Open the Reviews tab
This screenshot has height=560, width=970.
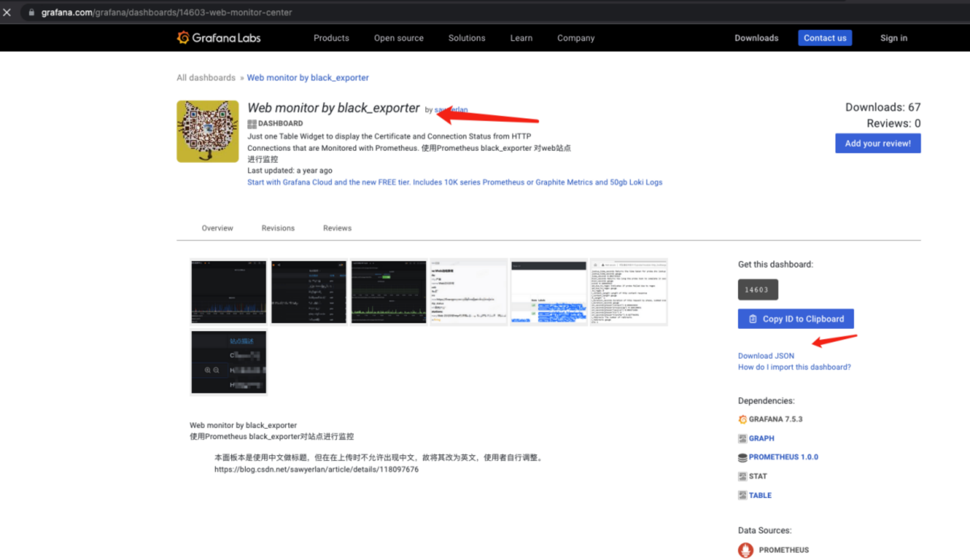[337, 228]
